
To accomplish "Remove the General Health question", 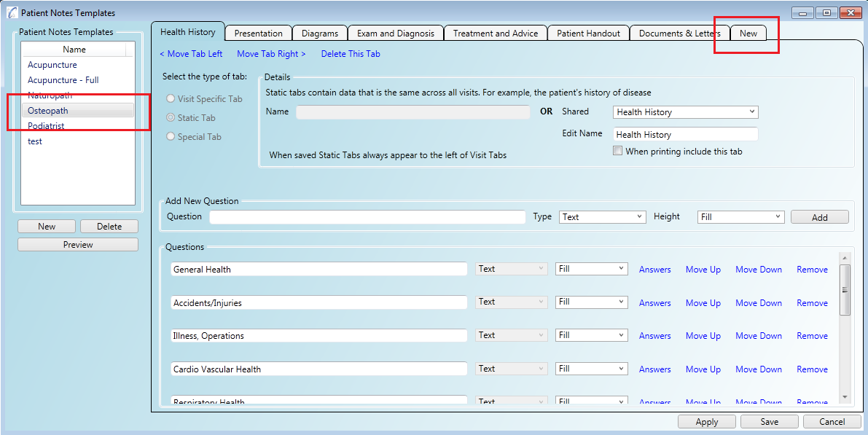I will coord(812,270).
